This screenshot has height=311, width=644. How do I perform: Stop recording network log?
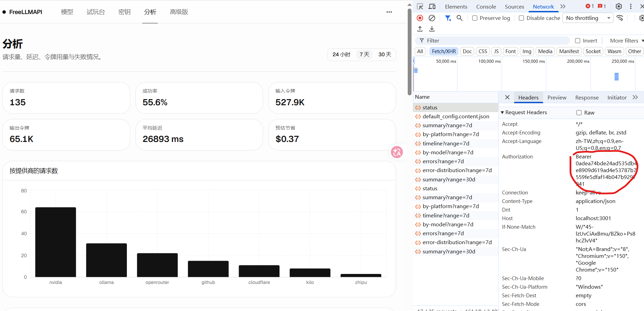coord(420,18)
